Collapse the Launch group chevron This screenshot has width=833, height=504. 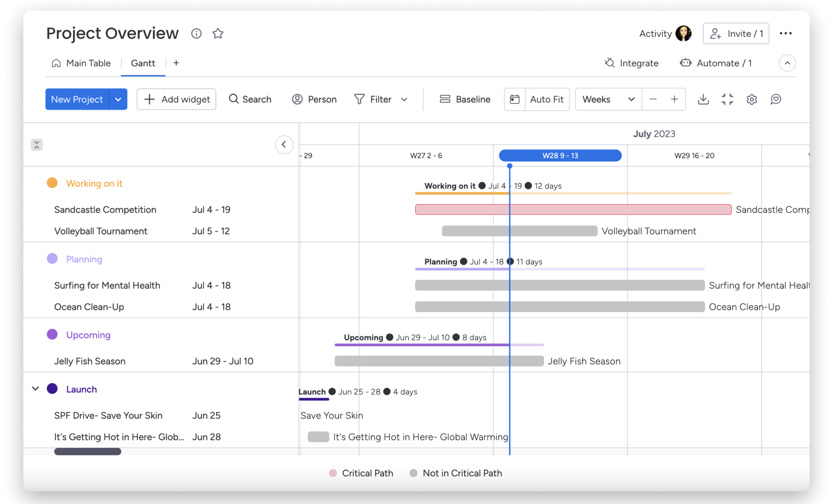point(35,388)
